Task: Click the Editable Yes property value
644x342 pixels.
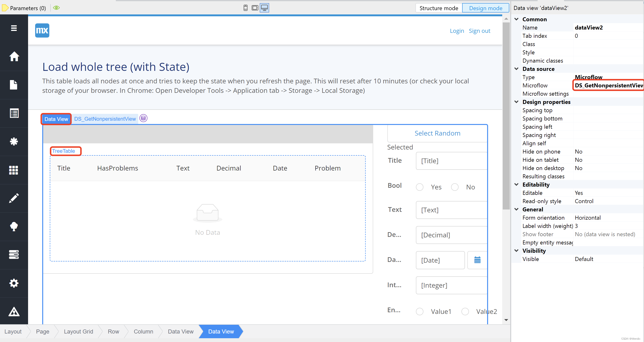Action: pyautogui.click(x=579, y=193)
